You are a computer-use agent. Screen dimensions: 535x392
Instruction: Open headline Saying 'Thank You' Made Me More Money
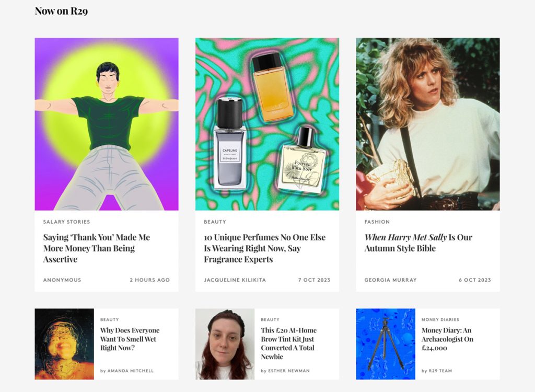click(97, 248)
